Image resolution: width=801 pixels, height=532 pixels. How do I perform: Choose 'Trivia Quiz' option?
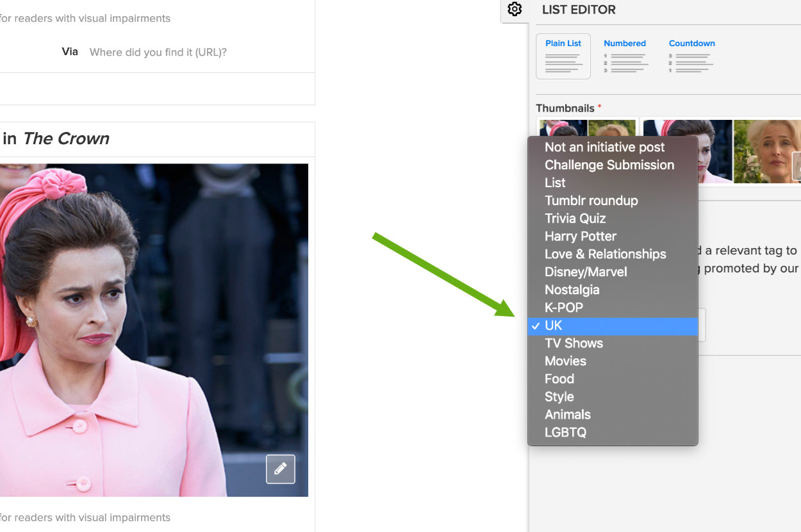(613, 219)
